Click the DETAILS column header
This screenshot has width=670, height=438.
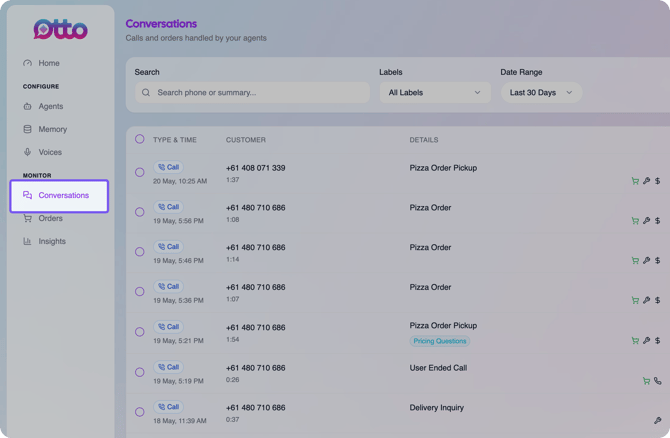424,140
